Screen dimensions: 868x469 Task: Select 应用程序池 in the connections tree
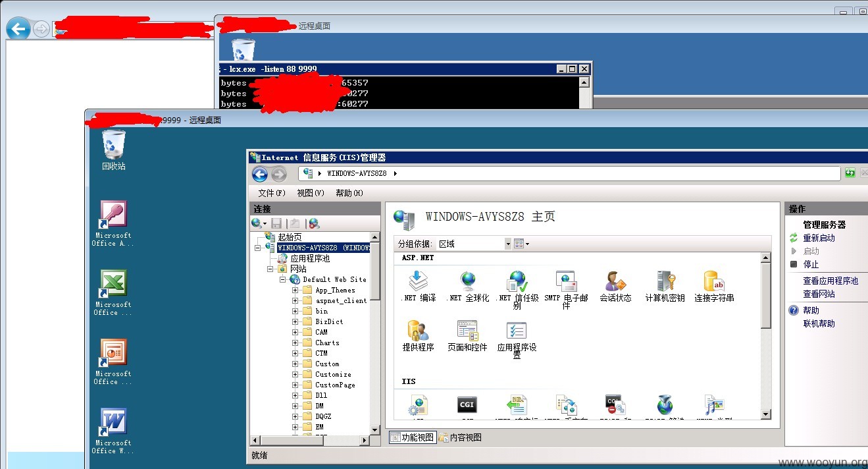click(310, 259)
